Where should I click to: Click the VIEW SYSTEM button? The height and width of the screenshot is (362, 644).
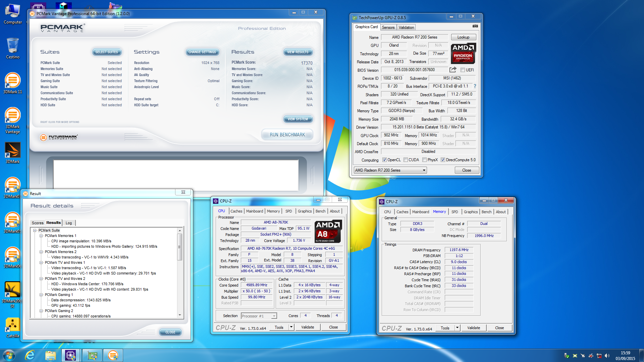(298, 119)
